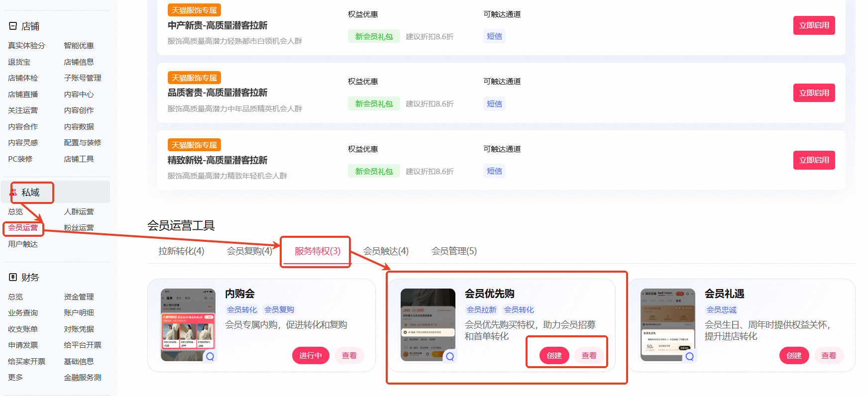Screen dimensions: 868x396
Task: Open 店铺信息 in the sidebar
Action: (x=79, y=62)
